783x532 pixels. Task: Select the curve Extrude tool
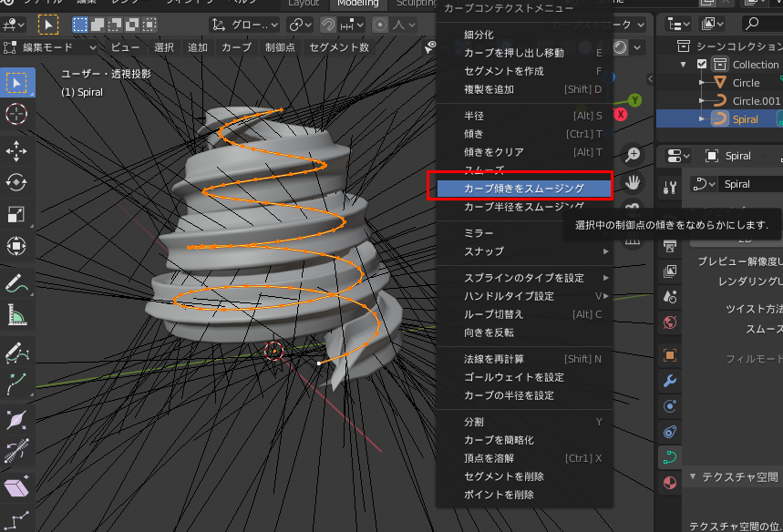(16, 384)
